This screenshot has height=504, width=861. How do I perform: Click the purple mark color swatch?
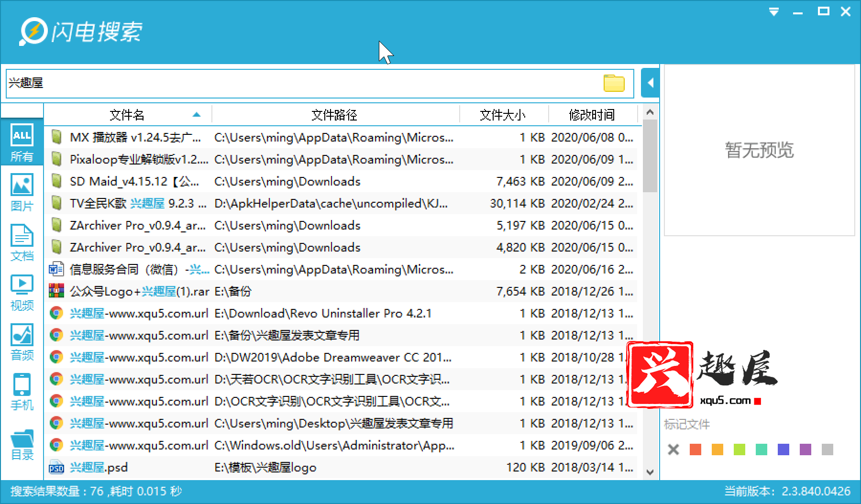pos(806,449)
